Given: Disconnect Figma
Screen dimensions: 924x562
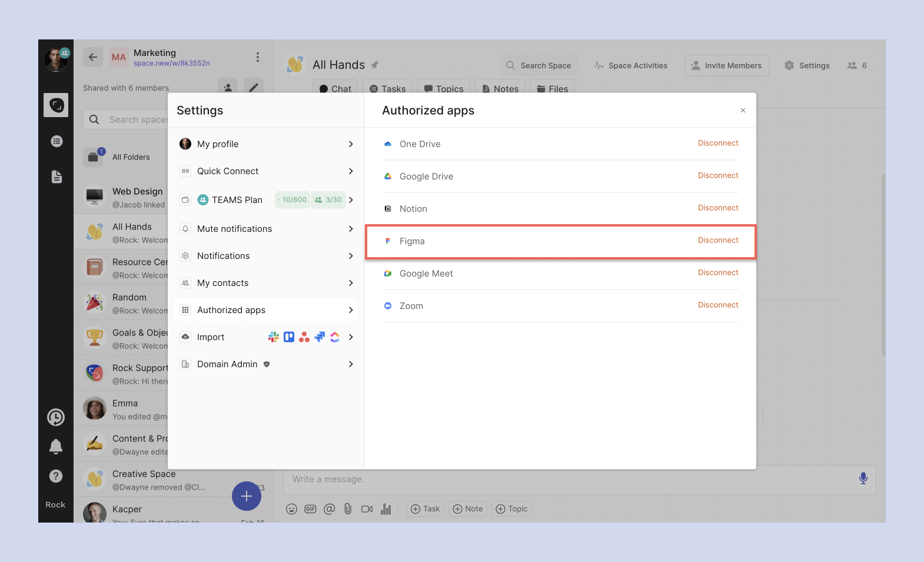Looking at the screenshot, I should [718, 240].
